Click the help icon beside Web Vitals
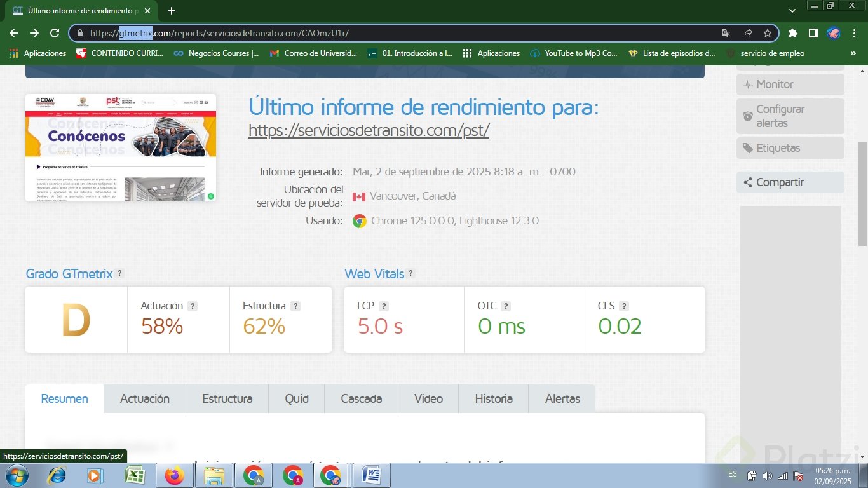Viewport: 868px width, 488px height. pyautogui.click(x=411, y=274)
